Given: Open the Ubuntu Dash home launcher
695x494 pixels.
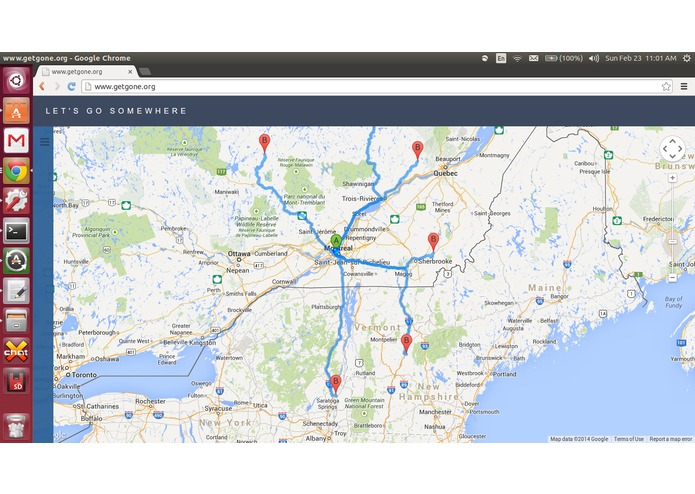Looking at the screenshot, I should pos(16,81).
